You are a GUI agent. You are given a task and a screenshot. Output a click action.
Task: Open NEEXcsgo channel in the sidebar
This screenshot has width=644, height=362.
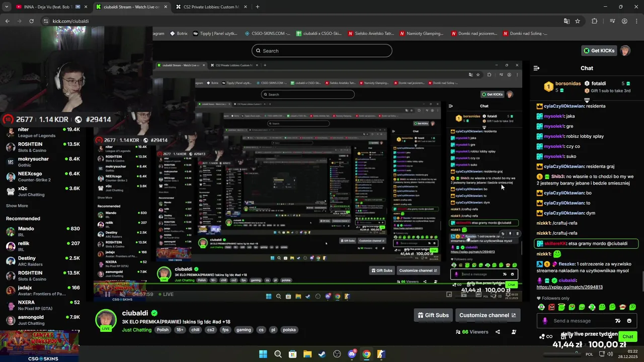click(x=43, y=176)
